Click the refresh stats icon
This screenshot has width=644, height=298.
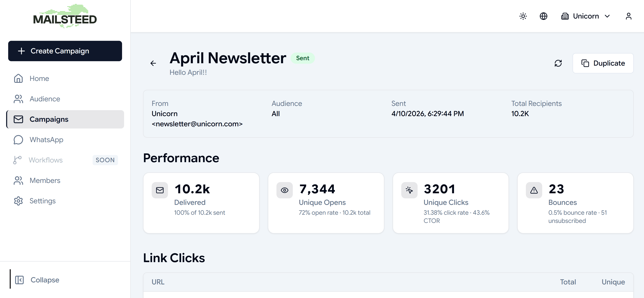(x=558, y=63)
